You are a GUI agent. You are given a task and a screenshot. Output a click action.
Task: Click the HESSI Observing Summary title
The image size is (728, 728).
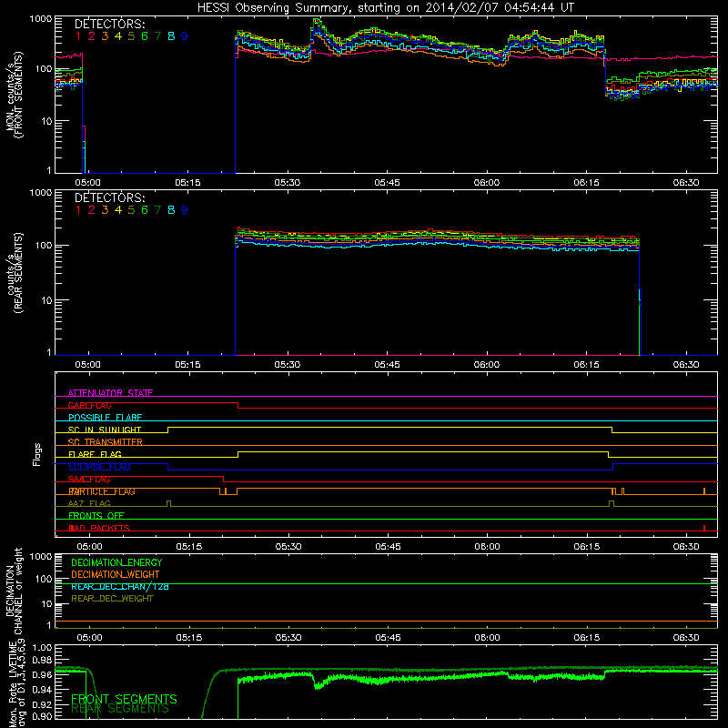click(386, 8)
